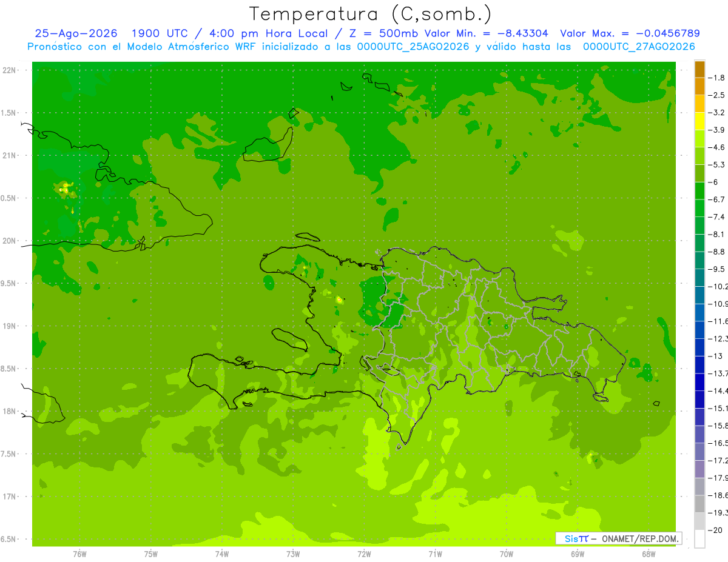Image resolution: width=728 pixels, height=562 pixels.
Task: Click the 22N latitude label
Action: [10, 70]
